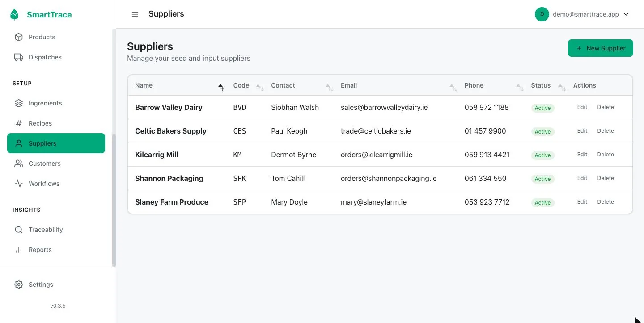Sort table by the Code column arrows
Image resolution: width=644 pixels, height=323 pixels.
[x=259, y=87]
